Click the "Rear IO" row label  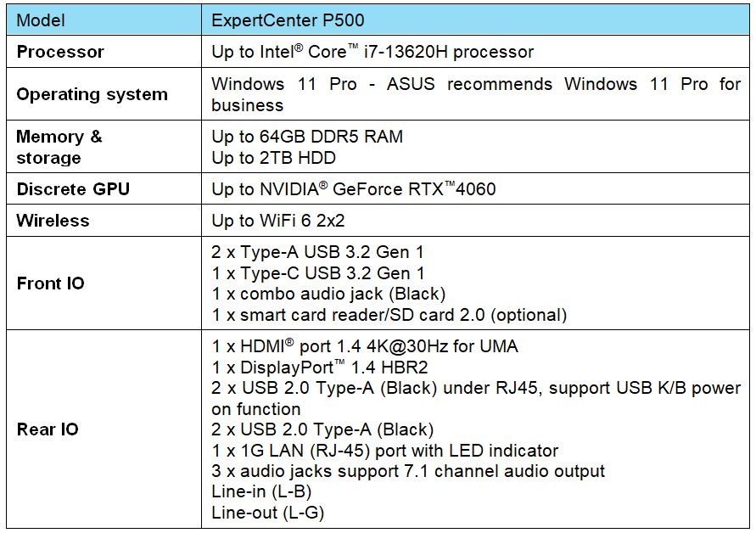click(x=48, y=429)
